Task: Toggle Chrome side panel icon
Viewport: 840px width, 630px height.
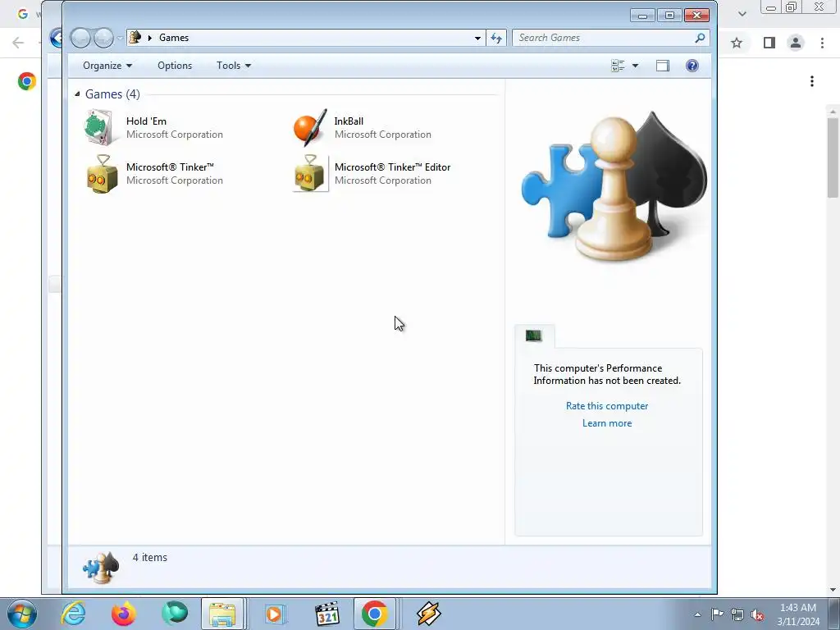Action: point(769,43)
